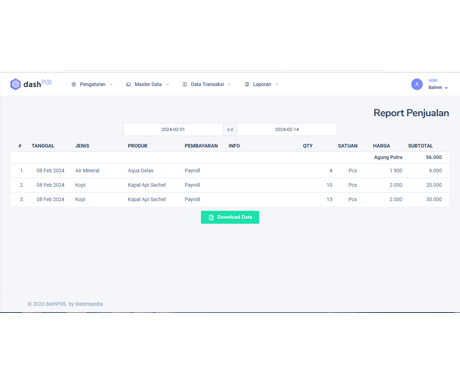Click the Laporan document icon
The image size is (460, 380).
pos(247,84)
